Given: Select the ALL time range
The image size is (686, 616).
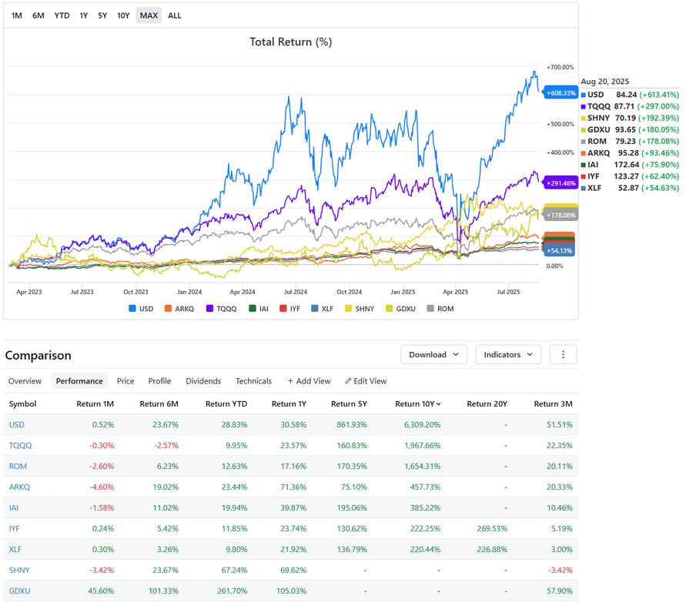Looking at the screenshot, I should 175,15.
